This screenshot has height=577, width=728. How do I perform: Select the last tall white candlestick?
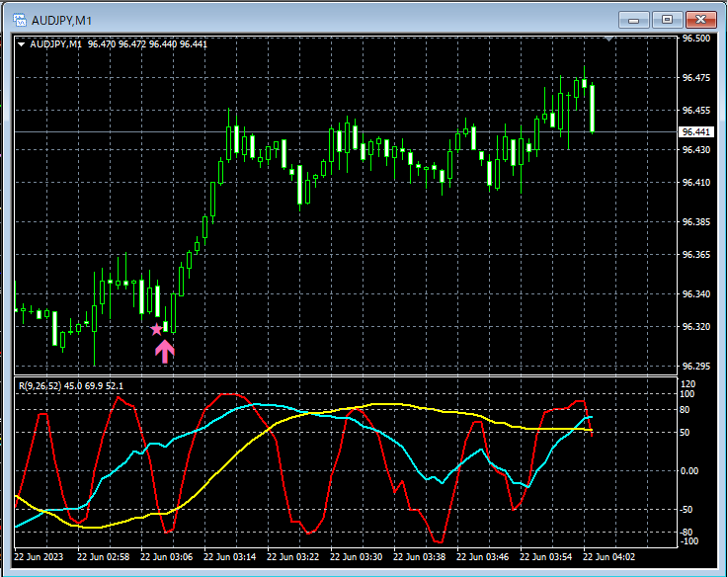[x=593, y=109]
